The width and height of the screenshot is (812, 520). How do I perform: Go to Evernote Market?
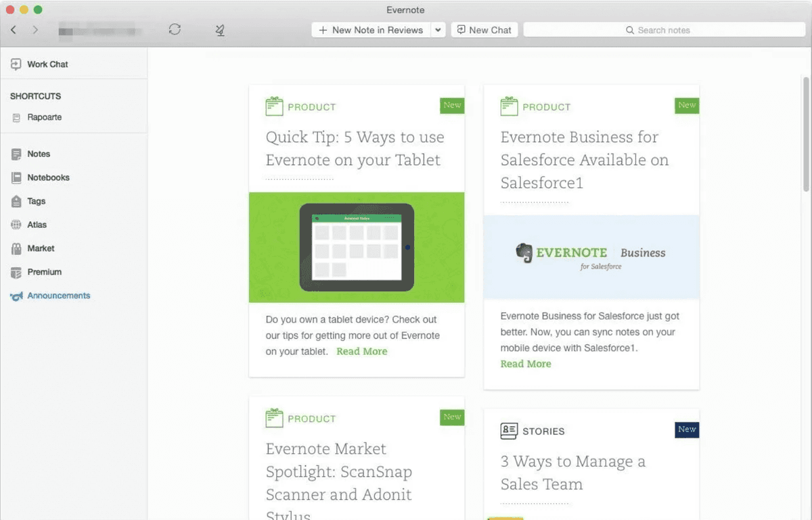[41, 248]
